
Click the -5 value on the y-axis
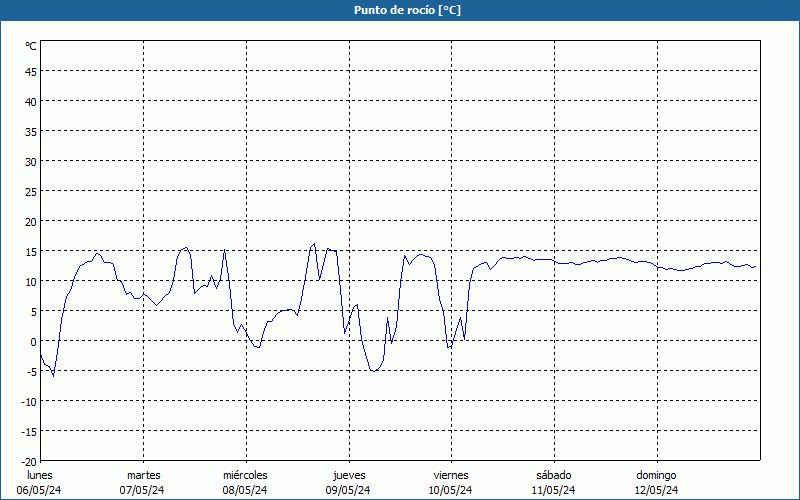[x=32, y=372]
